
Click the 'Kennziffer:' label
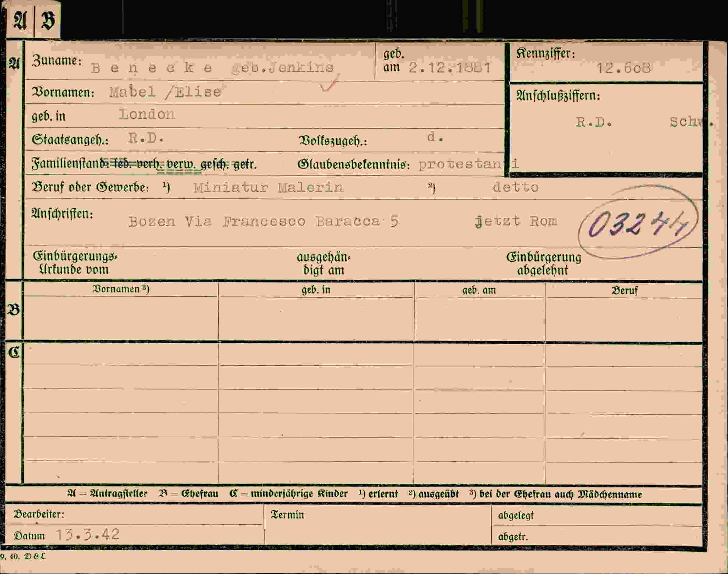click(546, 53)
